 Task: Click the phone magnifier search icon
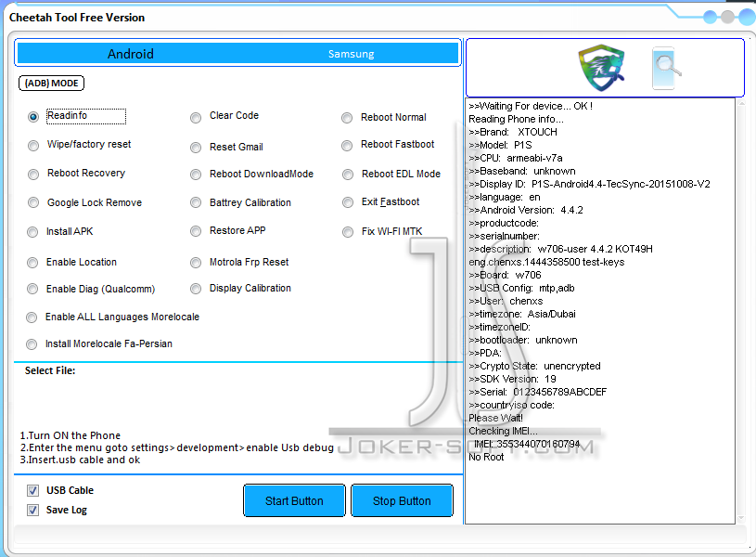pos(666,68)
